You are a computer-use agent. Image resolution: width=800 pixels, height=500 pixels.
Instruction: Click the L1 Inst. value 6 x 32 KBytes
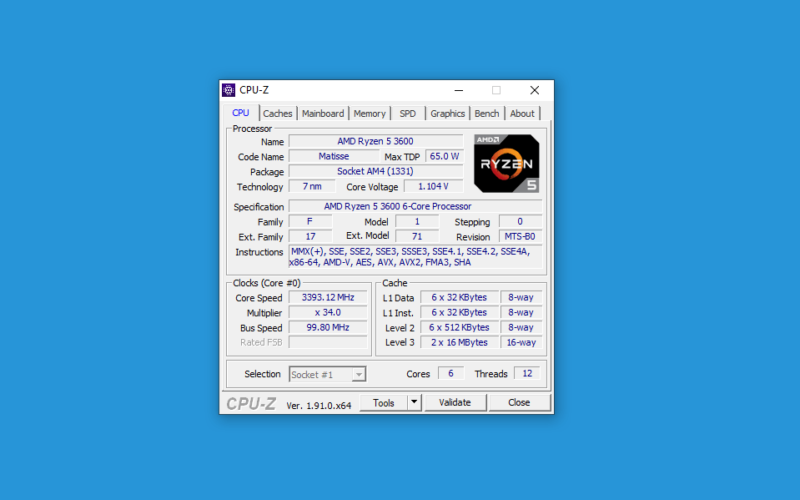click(x=459, y=312)
